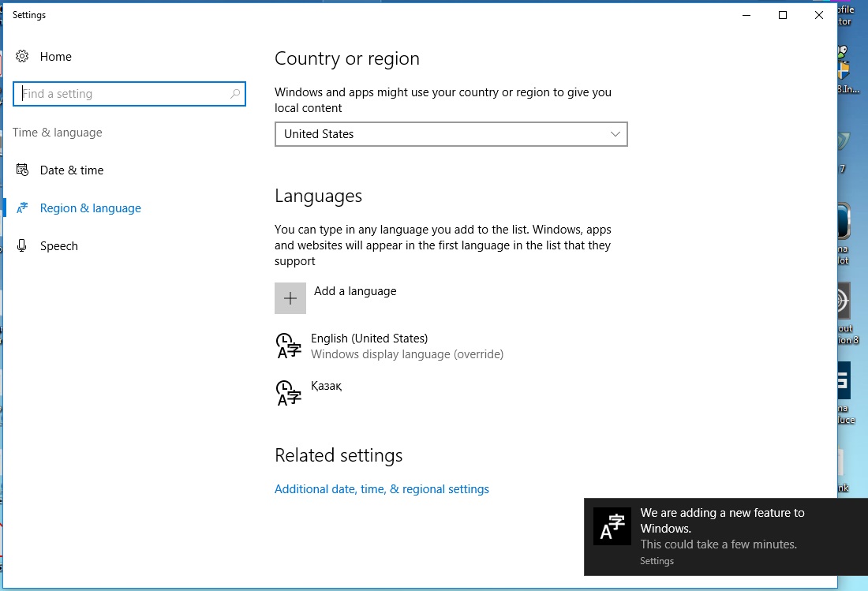Focus the Find a setting search box
The image size is (868, 591).
click(x=129, y=94)
